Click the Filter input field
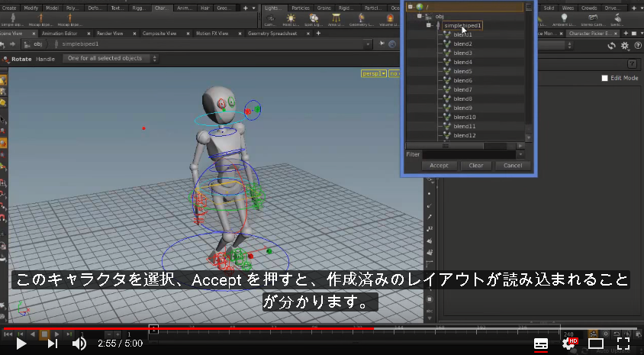Image resolution: width=644 pixels, height=355 pixels. [x=469, y=154]
